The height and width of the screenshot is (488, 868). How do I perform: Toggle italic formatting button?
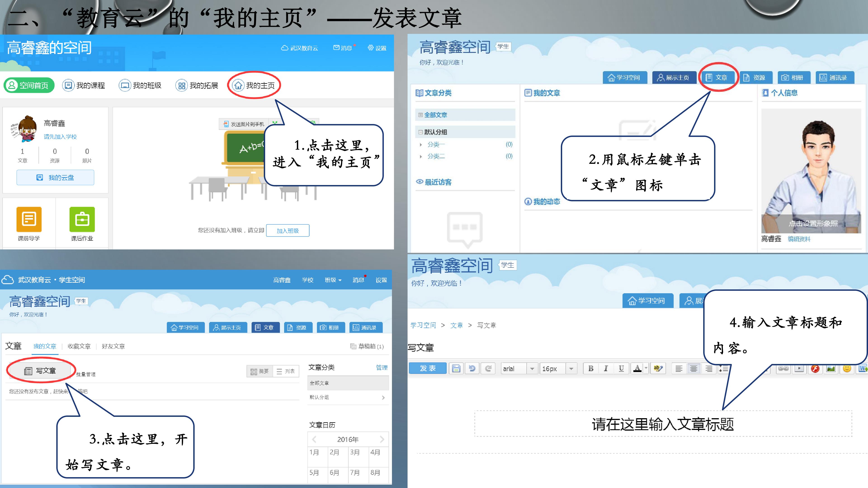coord(606,368)
